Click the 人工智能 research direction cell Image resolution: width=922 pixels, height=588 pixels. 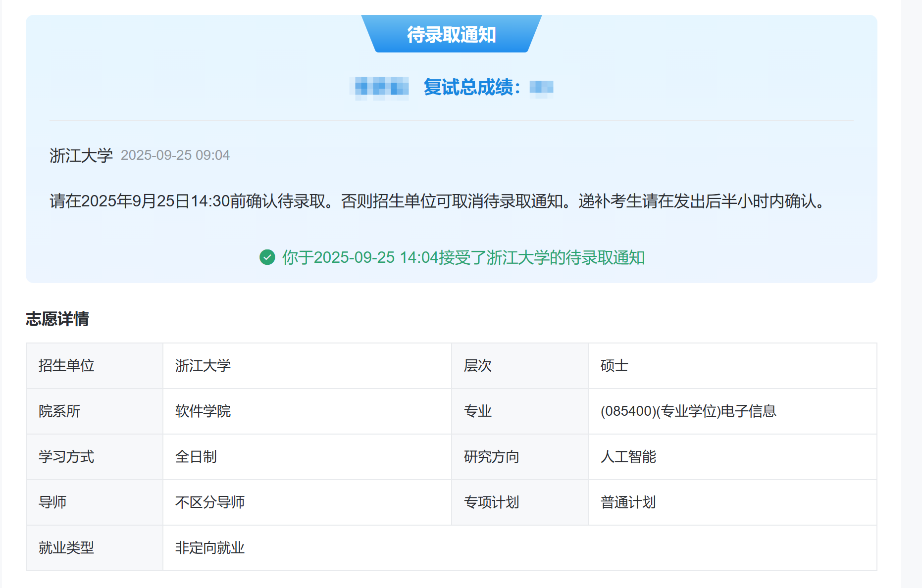click(628, 457)
